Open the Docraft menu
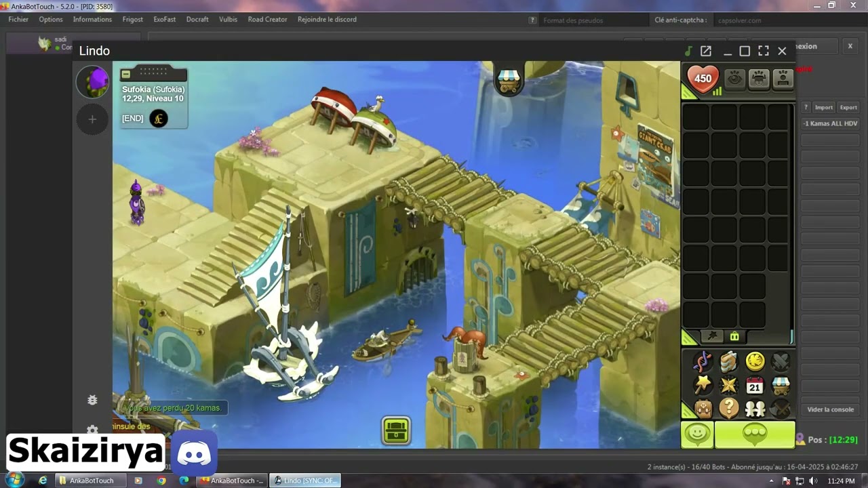Viewport: 868px width, 488px height. point(197,20)
